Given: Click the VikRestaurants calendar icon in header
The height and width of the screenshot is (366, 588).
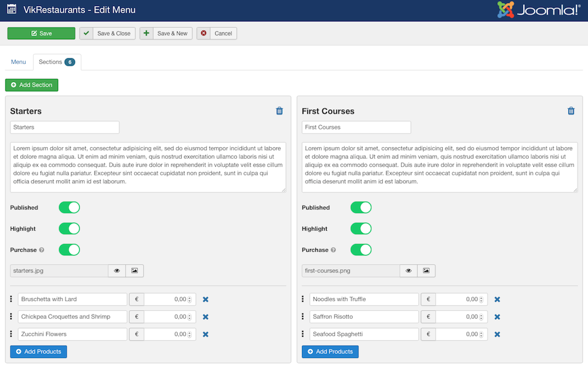Looking at the screenshot, I should (12, 9).
